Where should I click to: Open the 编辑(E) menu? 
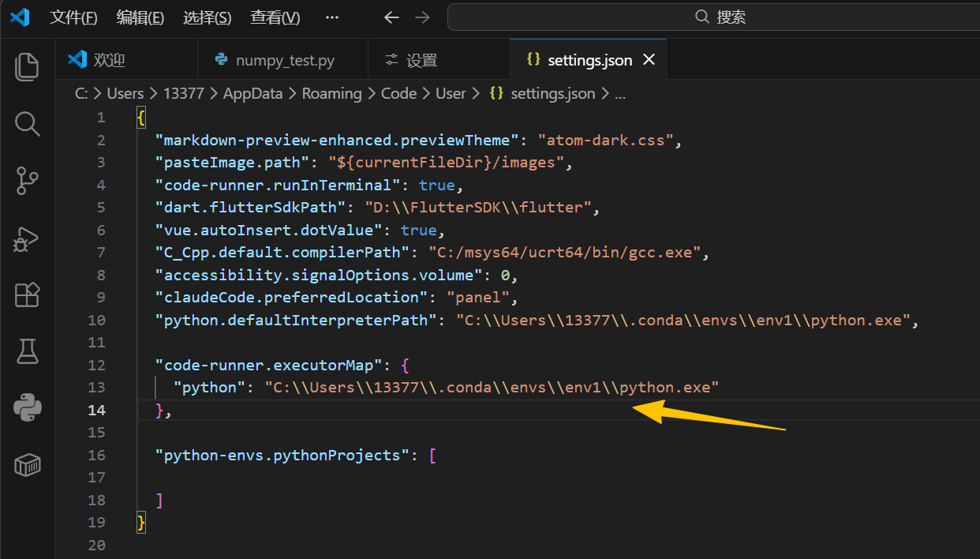pyautogui.click(x=140, y=17)
